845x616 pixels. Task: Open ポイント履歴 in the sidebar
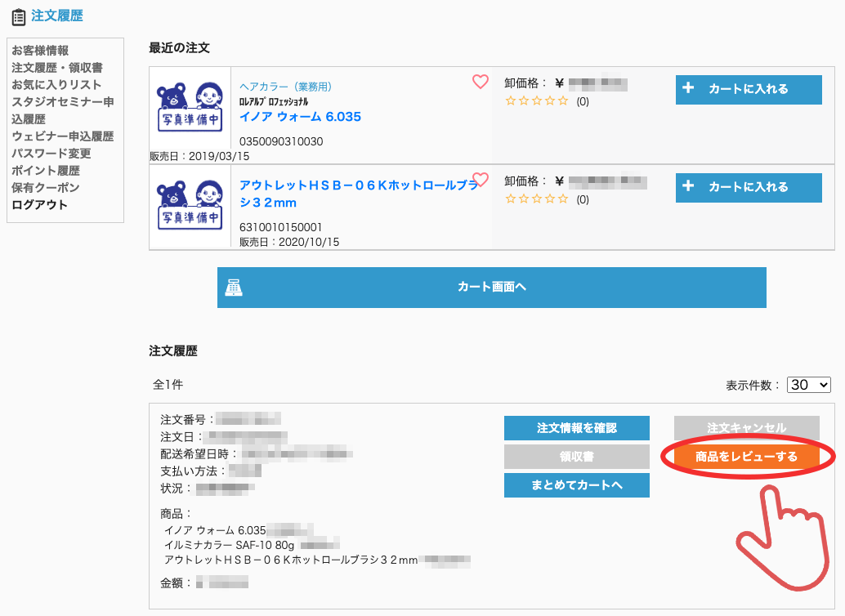click(x=45, y=171)
